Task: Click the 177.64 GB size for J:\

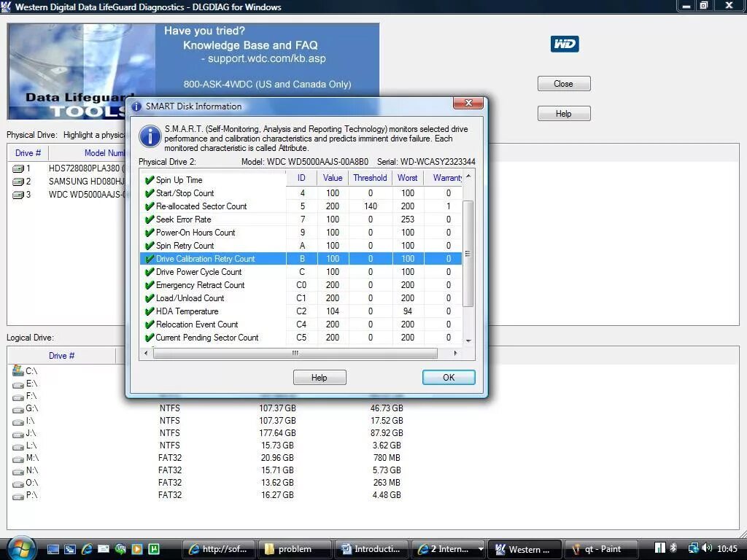Action: [x=277, y=433]
